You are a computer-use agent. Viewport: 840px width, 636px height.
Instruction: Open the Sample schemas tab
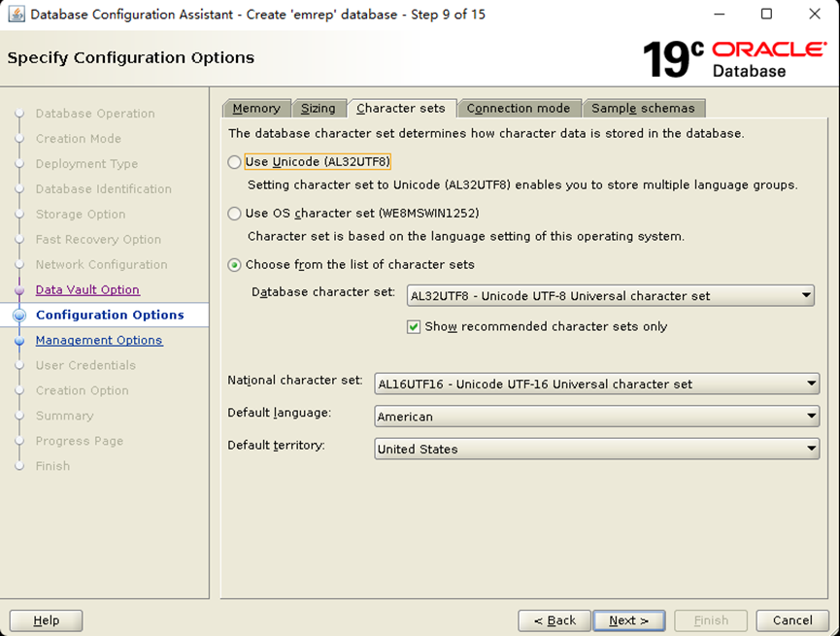[644, 108]
